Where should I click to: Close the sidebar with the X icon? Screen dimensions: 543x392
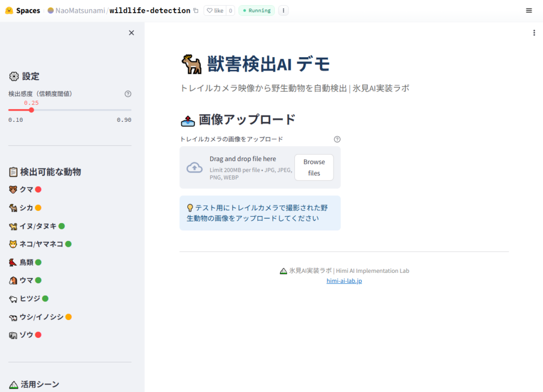[x=132, y=33]
